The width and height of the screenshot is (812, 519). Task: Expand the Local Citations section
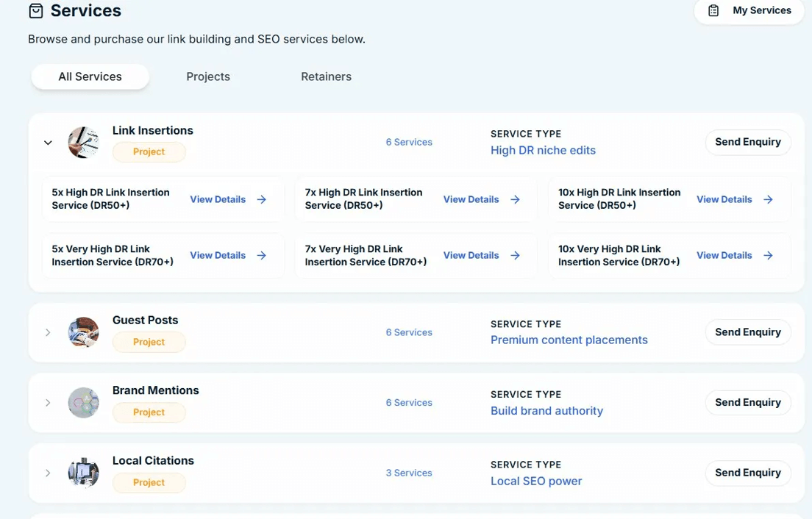coord(48,473)
